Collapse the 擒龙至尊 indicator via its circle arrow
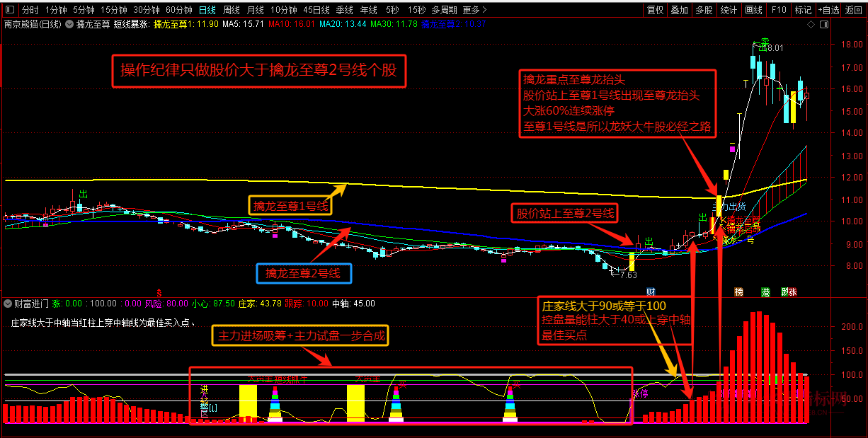This screenshot has width=868, height=438. (69, 24)
